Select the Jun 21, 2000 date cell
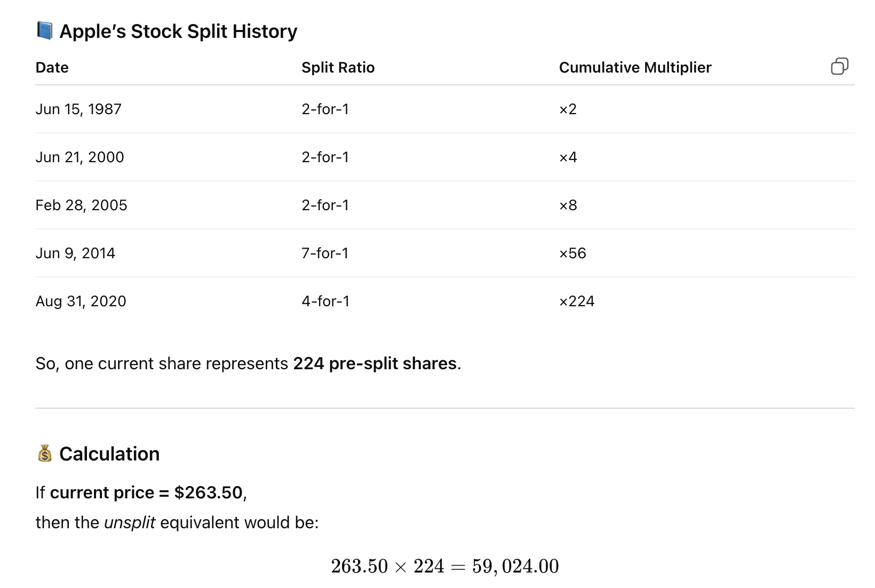Image resolution: width=875 pixels, height=588 pixels. [x=79, y=157]
